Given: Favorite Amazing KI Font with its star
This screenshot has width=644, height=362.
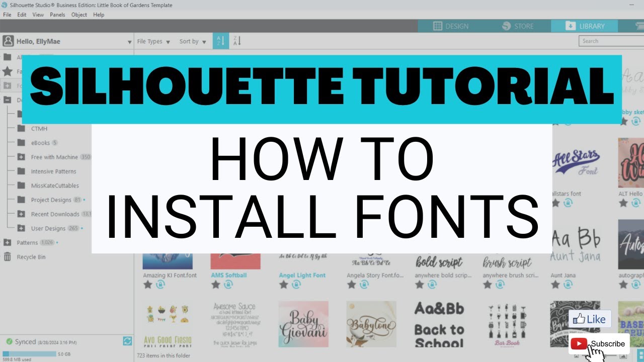Looking at the screenshot, I should [x=147, y=285].
